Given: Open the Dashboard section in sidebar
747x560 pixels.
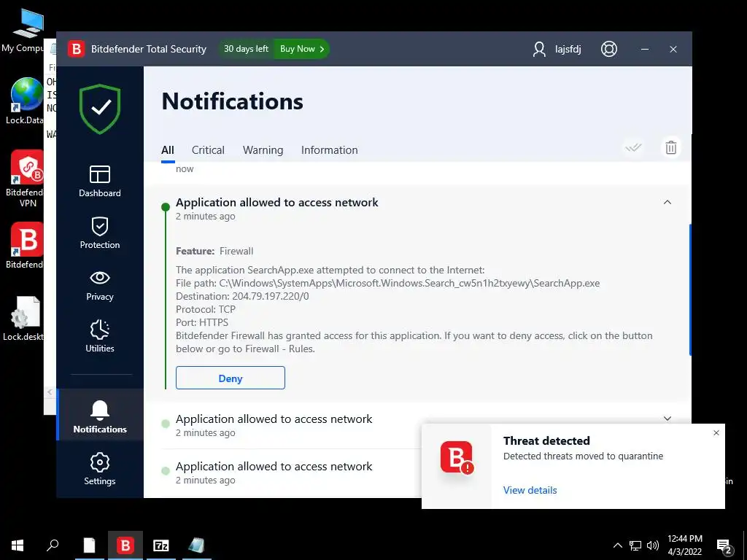Looking at the screenshot, I should pos(99,181).
